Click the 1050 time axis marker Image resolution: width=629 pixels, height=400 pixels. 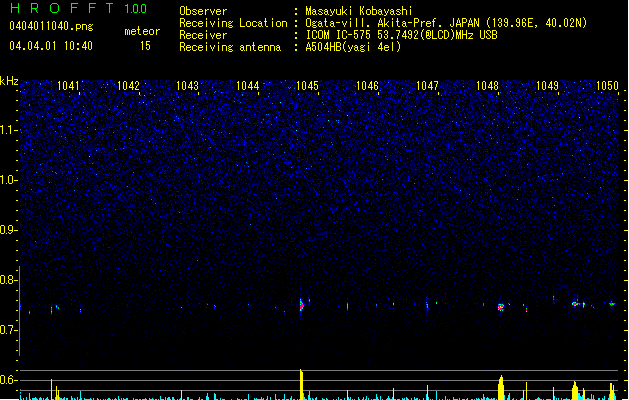click(607, 86)
